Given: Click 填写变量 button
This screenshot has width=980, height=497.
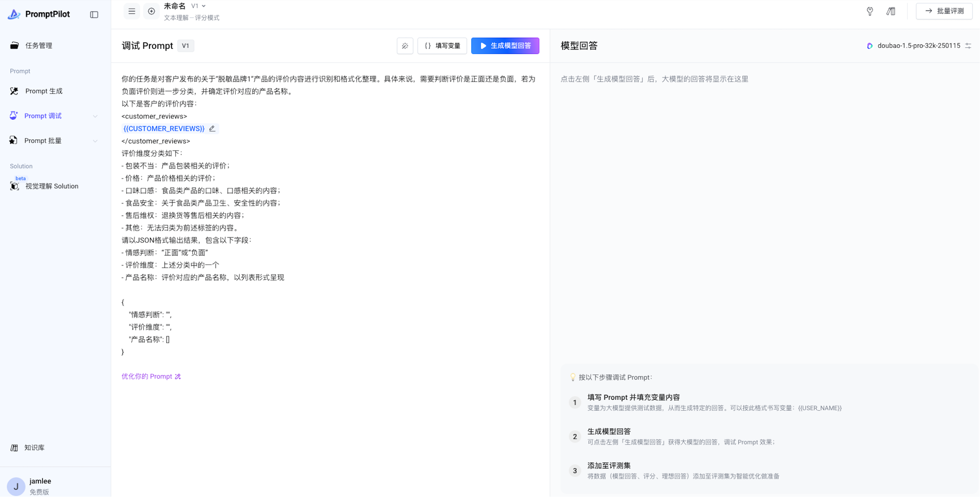Looking at the screenshot, I should point(442,46).
